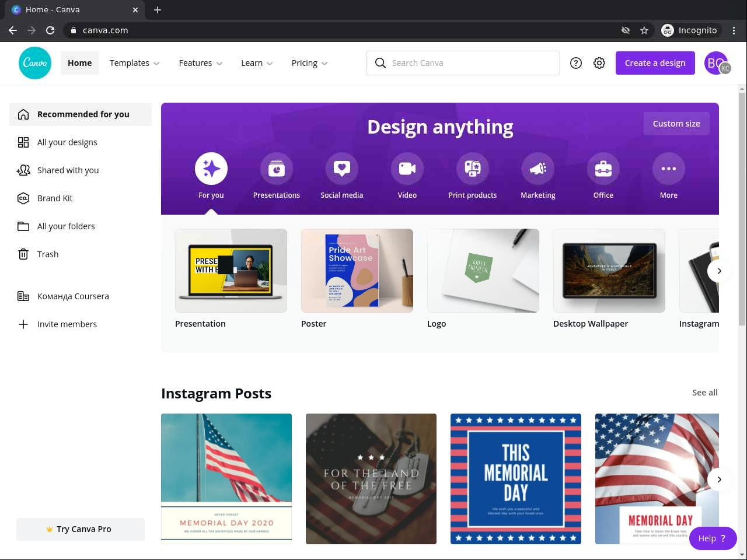The height and width of the screenshot is (560, 747).
Task: Go back in browser history
Action: [x=13, y=30]
